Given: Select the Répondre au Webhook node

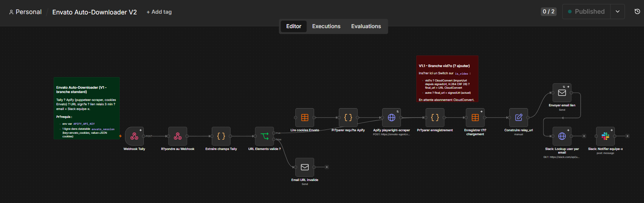Looking at the screenshot, I should (178, 136).
